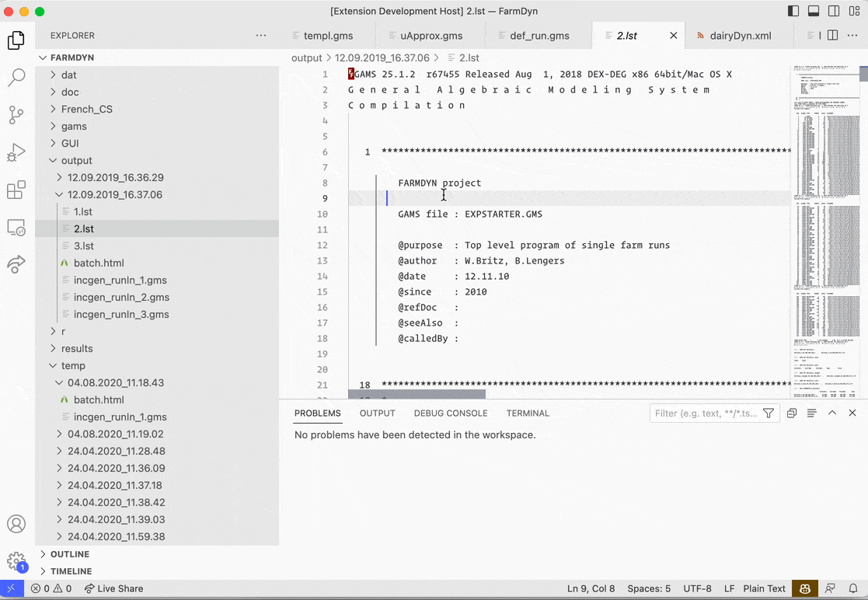This screenshot has width=868, height=600.
Task: Open errors and warnings status indicator
Action: click(x=51, y=588)
